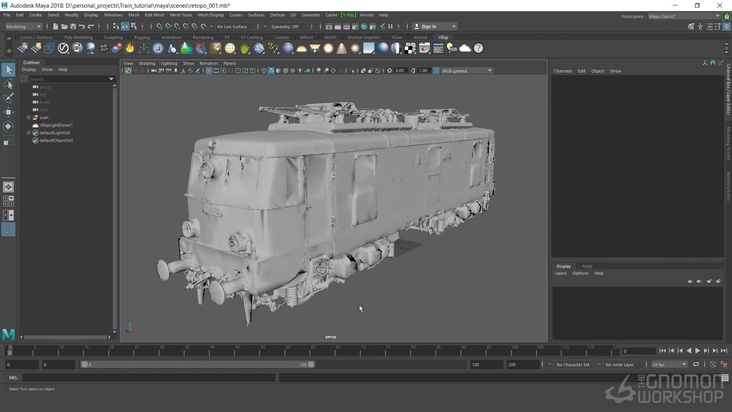This screenshot has height=412, width=732.
Task: Open the Modeling menu set dropdown
Action: coord(23,26)
